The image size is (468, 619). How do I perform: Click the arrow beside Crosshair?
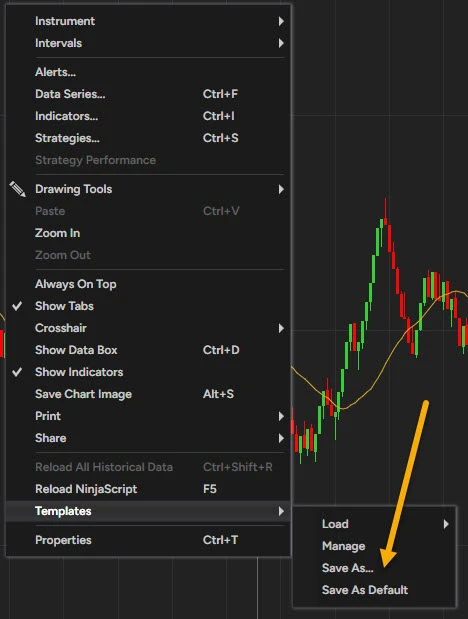pyautogui.click(x=281, y=328)
